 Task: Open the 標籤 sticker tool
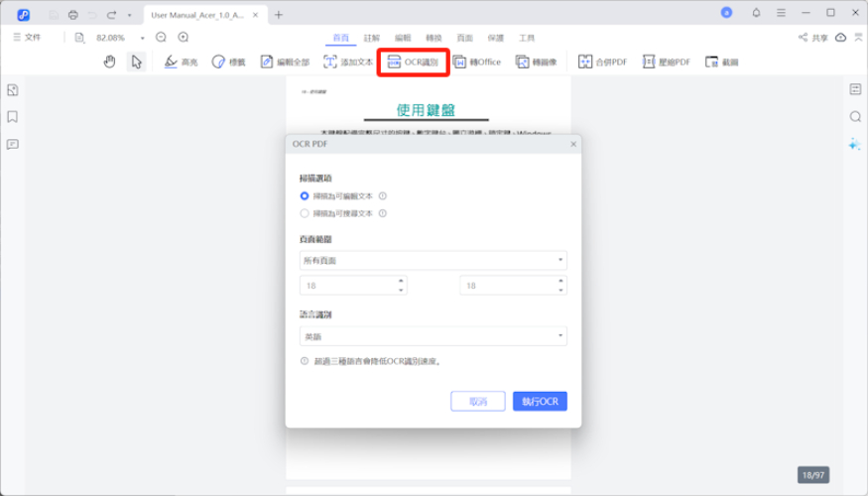tap(228, 62)
